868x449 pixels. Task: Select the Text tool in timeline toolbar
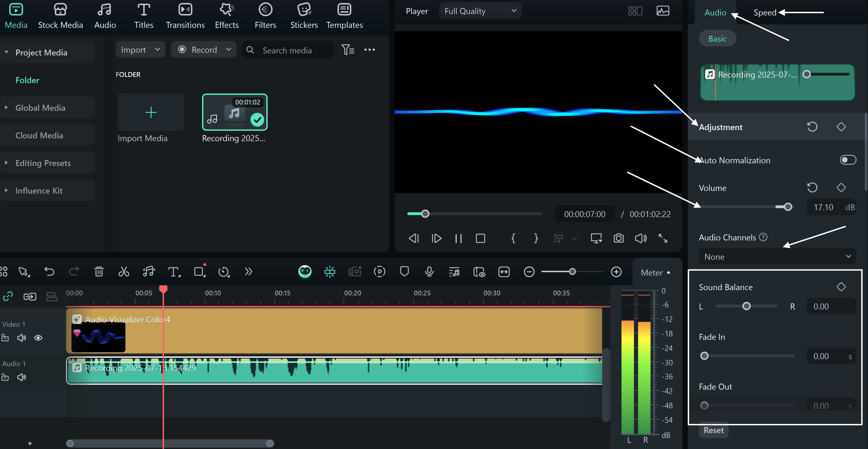coord(174,271)
